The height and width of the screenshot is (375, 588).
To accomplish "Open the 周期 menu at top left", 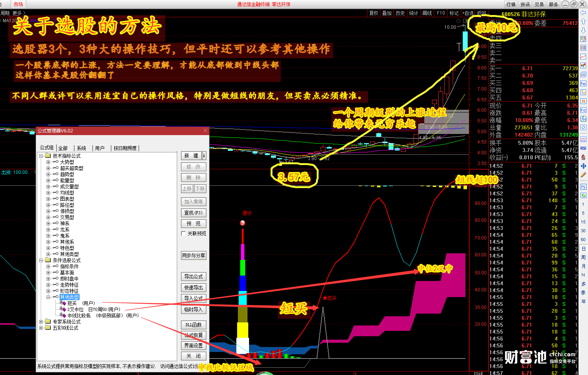I will [5, 13].
